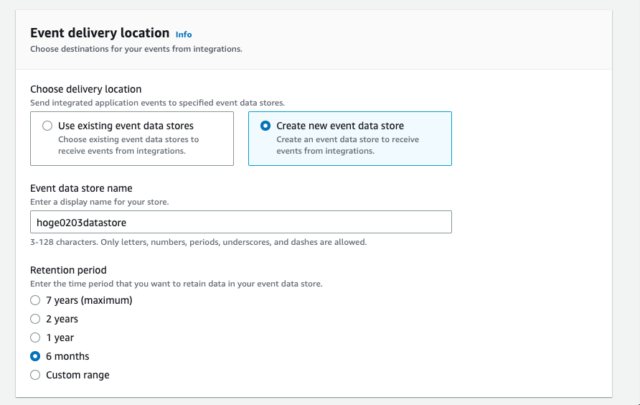Screen dimensions: 640x405
Task: Click the '6 months' label text
Action: click(67, 356)
